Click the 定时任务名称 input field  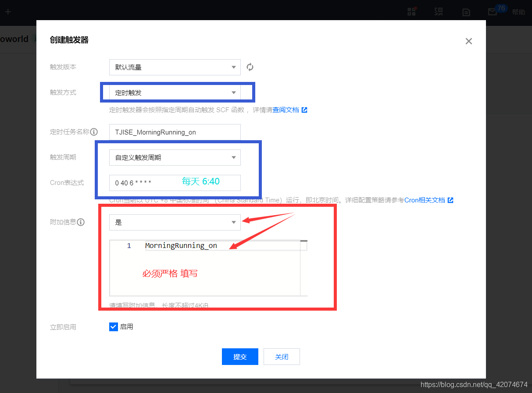tap(175, 132)
